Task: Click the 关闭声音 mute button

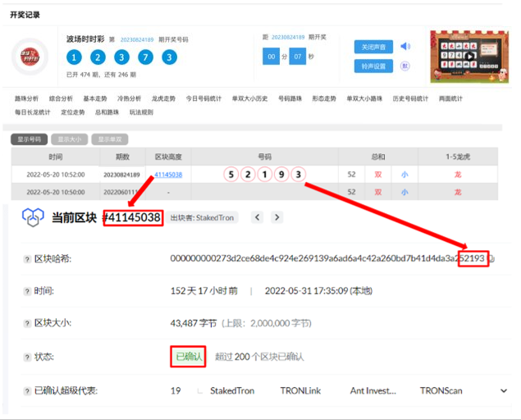Action: point(373,46)
